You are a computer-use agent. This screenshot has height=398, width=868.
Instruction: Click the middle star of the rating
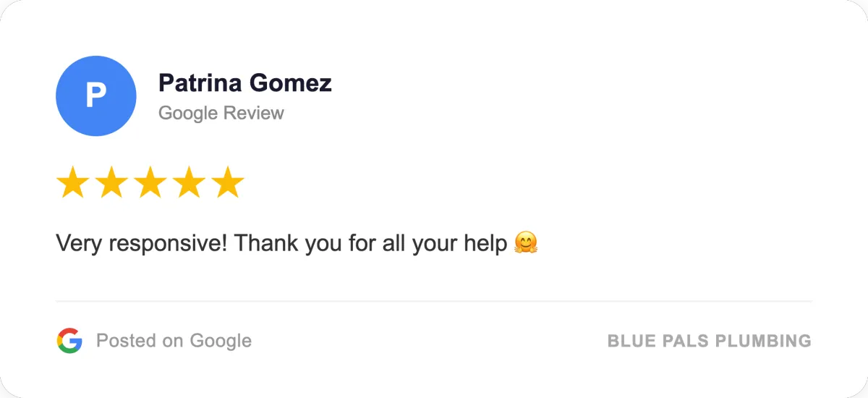pos(150,182)
